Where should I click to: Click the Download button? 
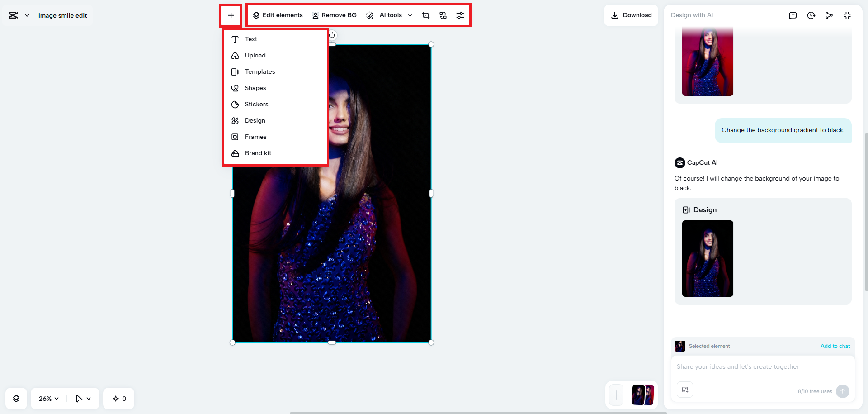(x=631, y=15)
